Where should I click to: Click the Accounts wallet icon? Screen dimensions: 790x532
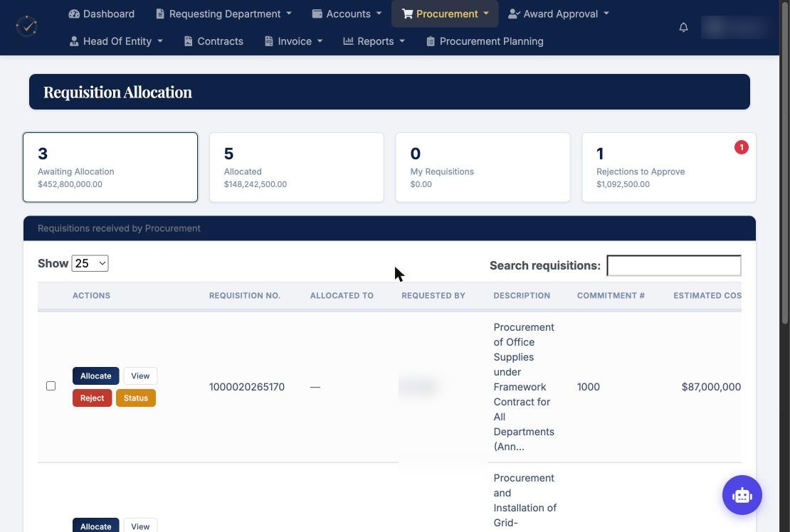tap(317, 14)
